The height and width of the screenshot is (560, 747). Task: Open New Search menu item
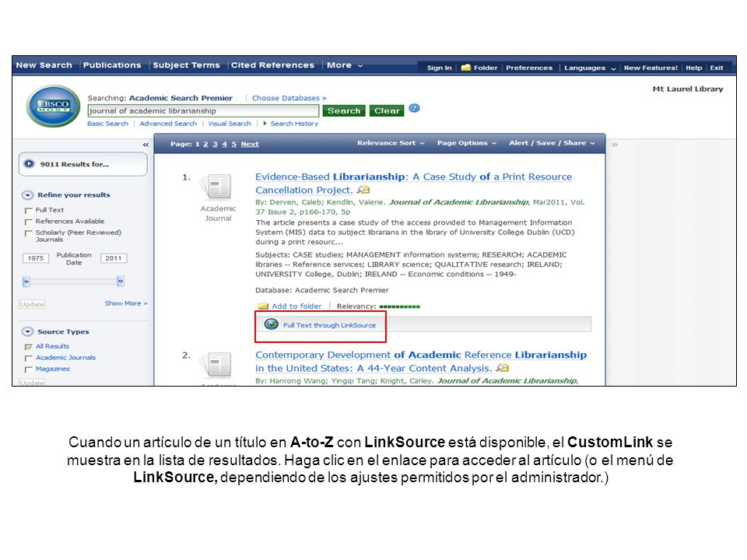click(44, 65)
